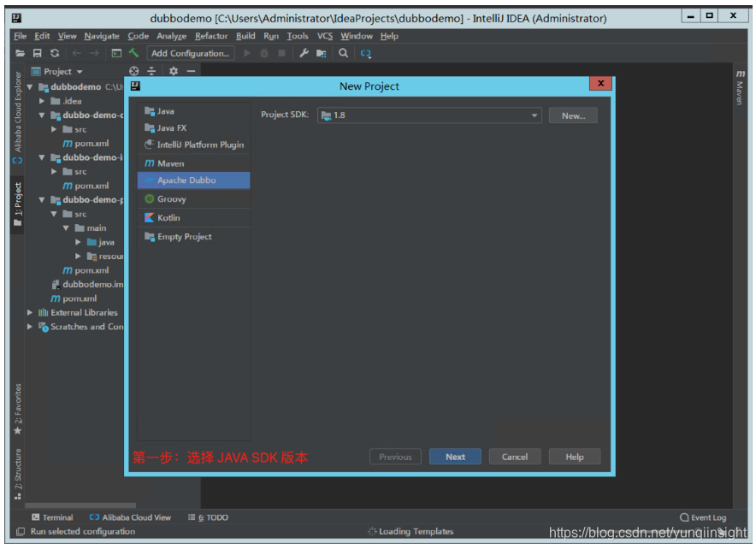
Task: Open the Project view selector dropdown
Action: click(x=57, y=71)
